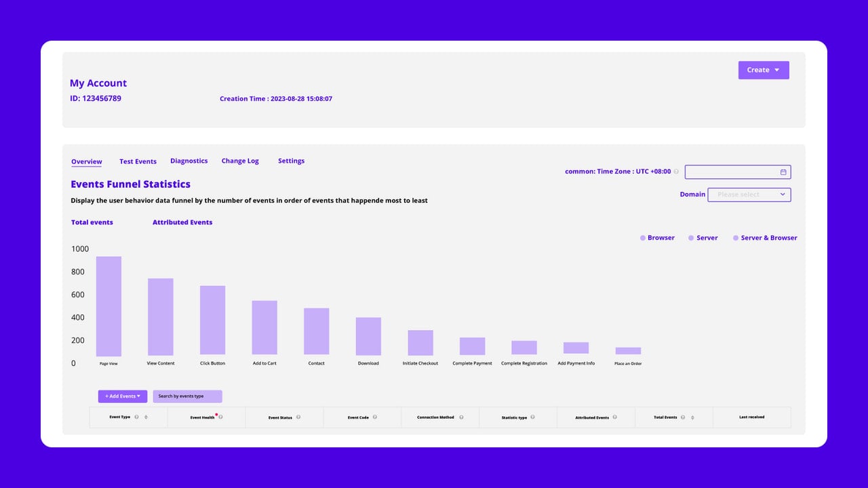Toggle the Server & Browser legend series
Viewport: 868px width, 488px height.
pyautogui.click(x=765, y=238)
